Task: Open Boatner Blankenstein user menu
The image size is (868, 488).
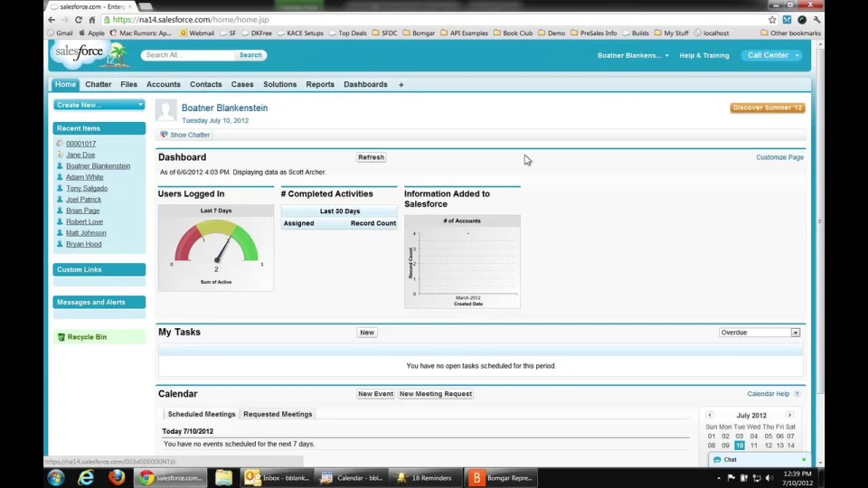Action: pyautogui.click(x=633, y=55)
